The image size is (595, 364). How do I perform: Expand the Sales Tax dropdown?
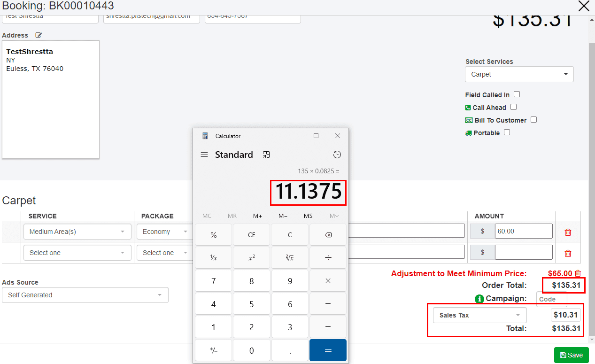479,315
